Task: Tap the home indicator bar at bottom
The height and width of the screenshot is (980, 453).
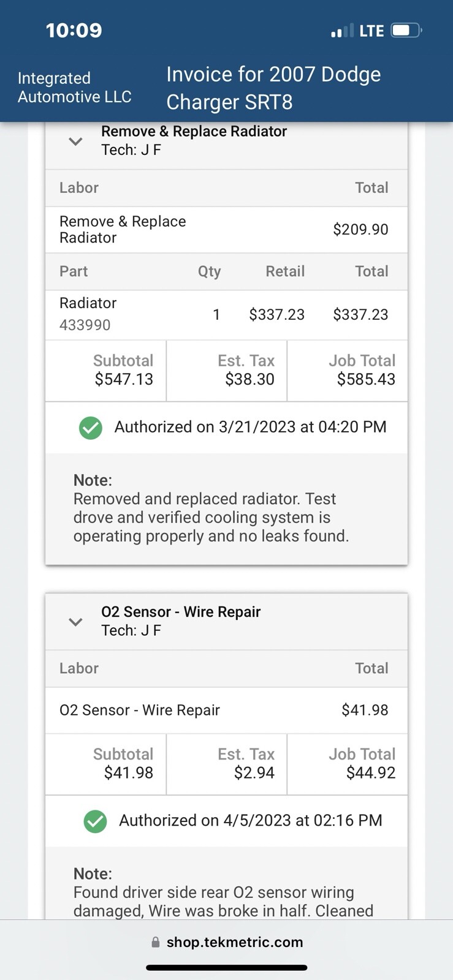Action: coord(226,968)
